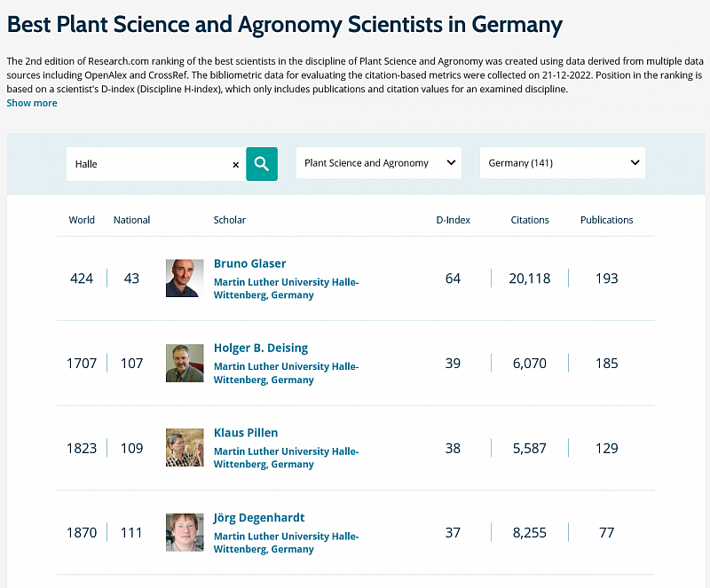Image resolution: width=710 pixels, height=588 pixels.
Task: Focus the search field containing Halle
Action: click(149, 164)
